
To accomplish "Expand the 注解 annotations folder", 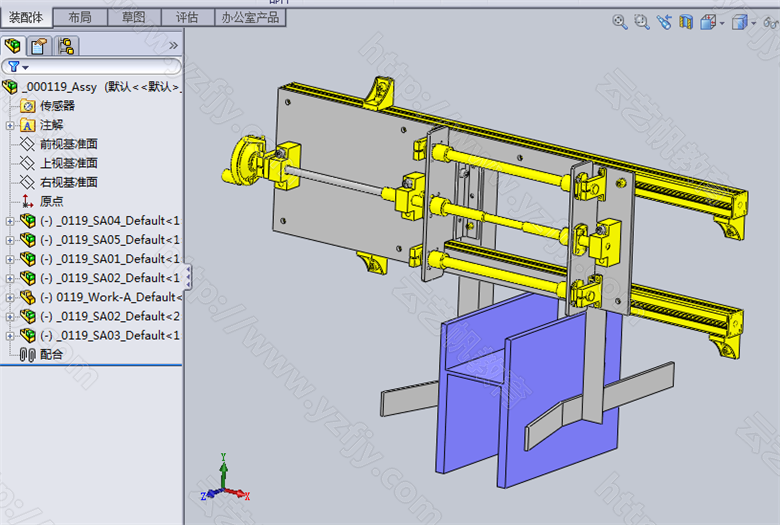I will pyautogui.click(x=10, y=125).
